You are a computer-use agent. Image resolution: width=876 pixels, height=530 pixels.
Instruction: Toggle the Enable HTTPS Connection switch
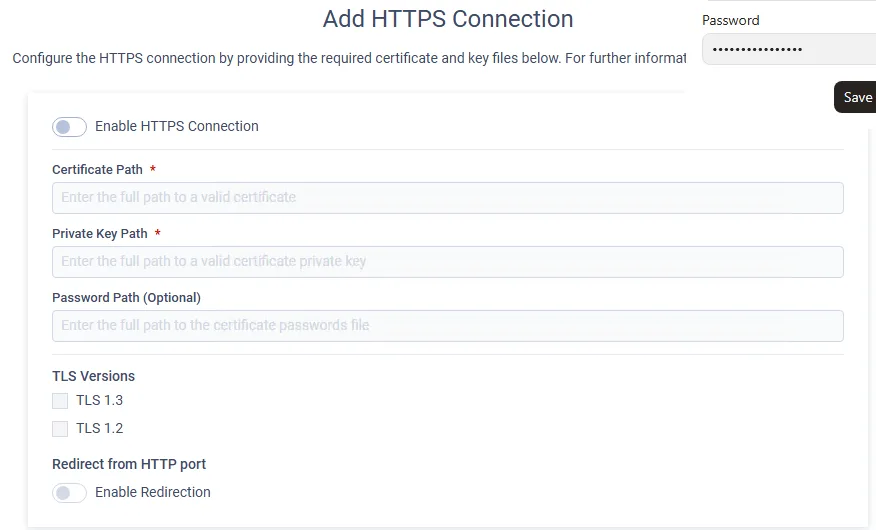click(69, 127)
